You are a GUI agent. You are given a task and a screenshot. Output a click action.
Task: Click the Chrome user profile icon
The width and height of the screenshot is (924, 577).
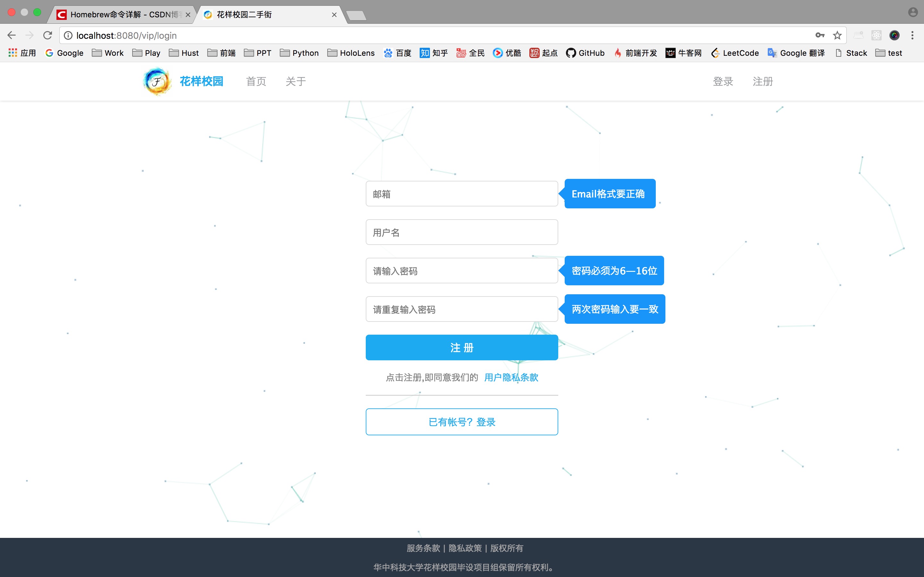[912, 13]
